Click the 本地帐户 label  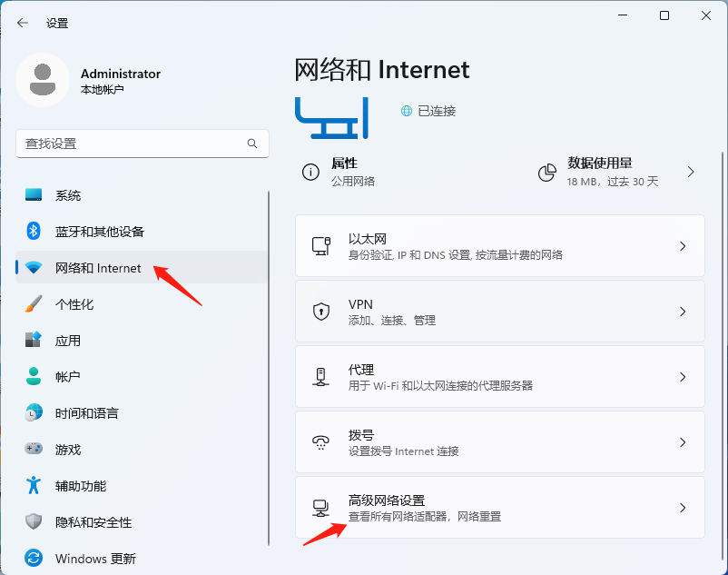coord(103,90)
